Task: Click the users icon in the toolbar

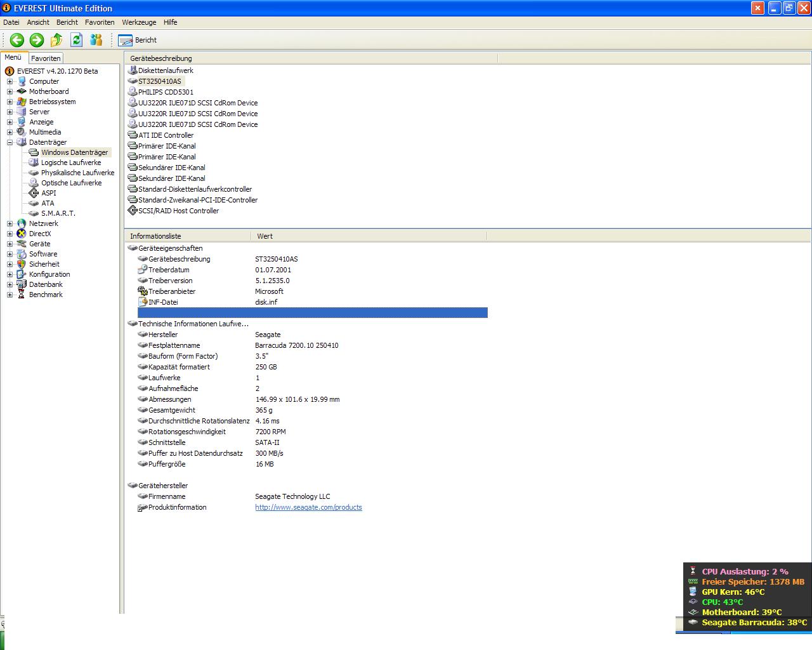Action: click(96, 40)
